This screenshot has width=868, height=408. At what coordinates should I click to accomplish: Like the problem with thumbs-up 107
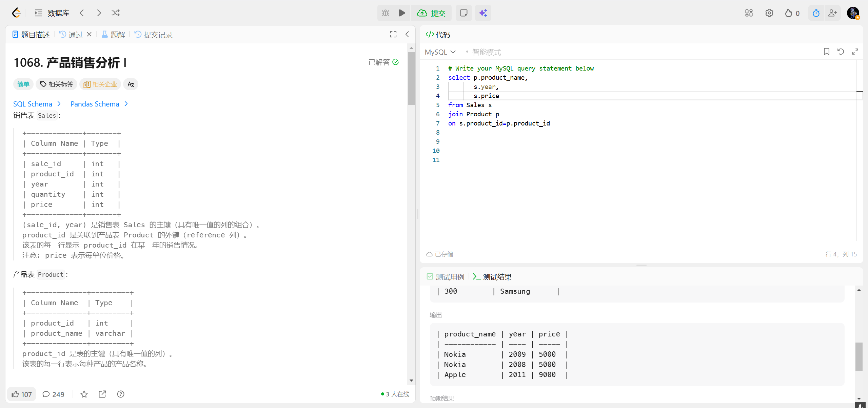tap(21, 394)
